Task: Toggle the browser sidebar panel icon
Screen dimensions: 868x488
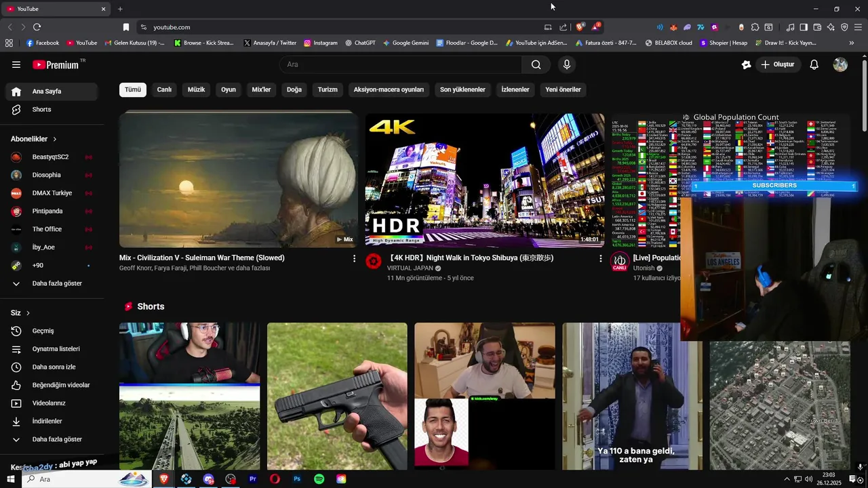Action: coord(804,27)
